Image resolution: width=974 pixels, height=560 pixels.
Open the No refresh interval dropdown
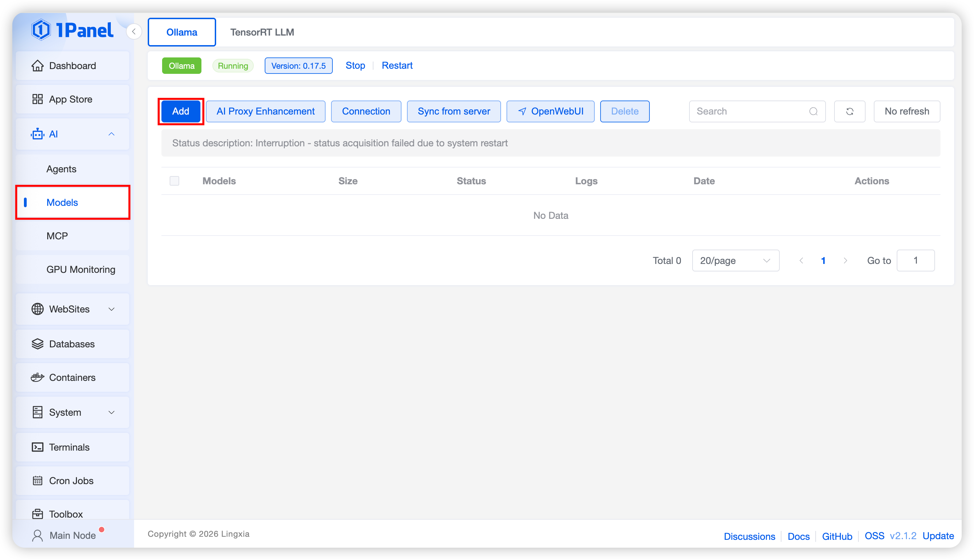pos(906,111)
